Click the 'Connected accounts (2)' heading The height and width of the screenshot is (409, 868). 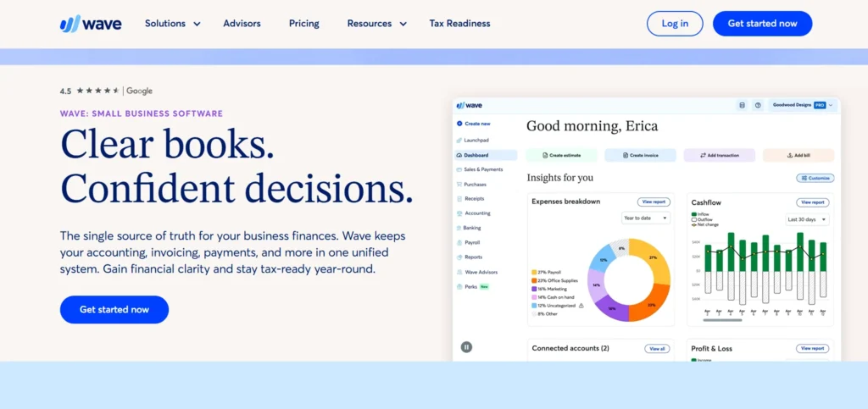tap(570, 348)
